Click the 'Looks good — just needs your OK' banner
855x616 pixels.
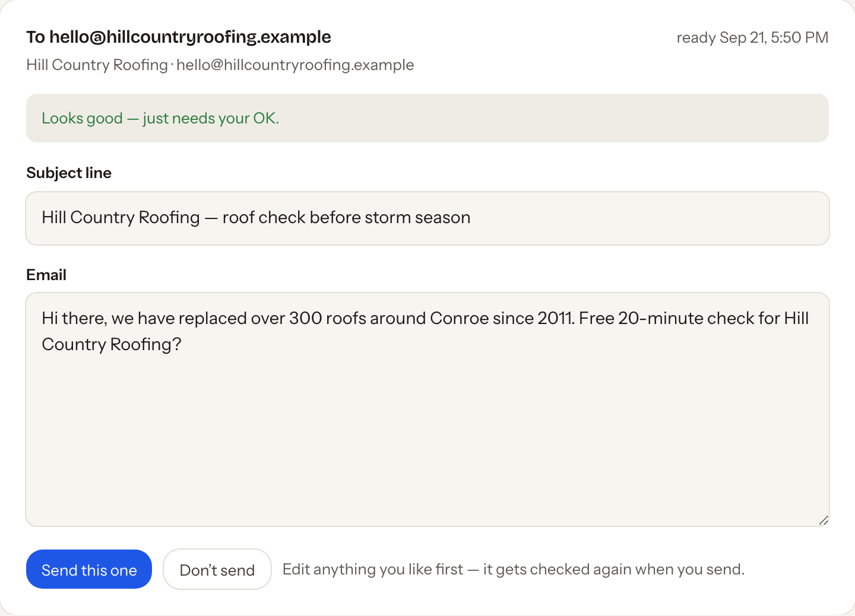(427, 118)
